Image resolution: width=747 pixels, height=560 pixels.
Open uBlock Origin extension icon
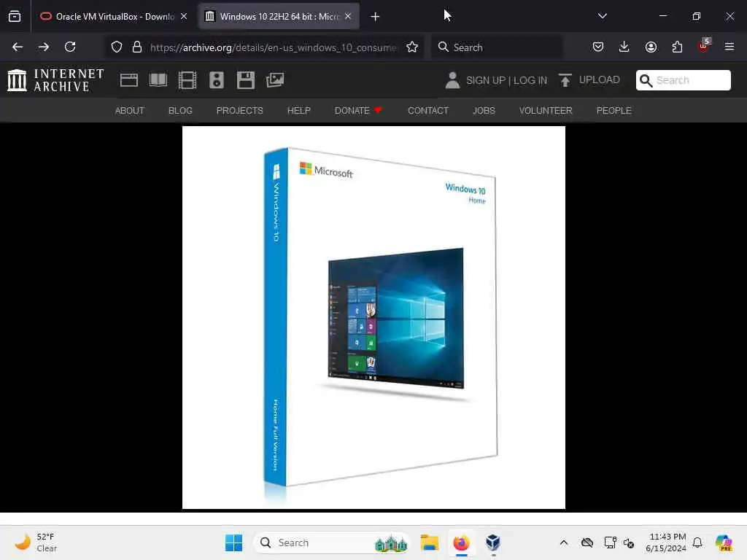click(704, 46)
